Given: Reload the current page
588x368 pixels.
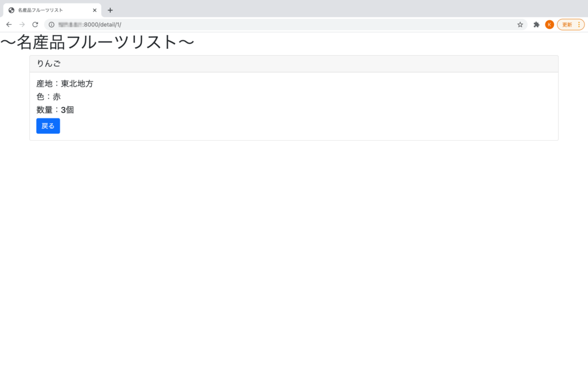Looking at the screenshot, I should (36, 24).
